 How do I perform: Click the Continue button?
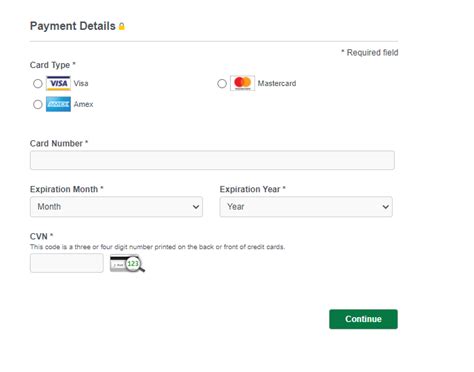[x=363, y=319]
